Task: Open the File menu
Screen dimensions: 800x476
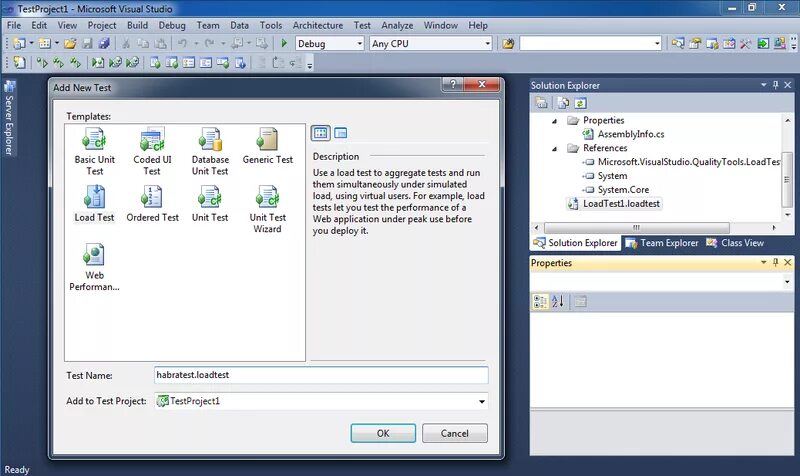Action: click(14, 25)
